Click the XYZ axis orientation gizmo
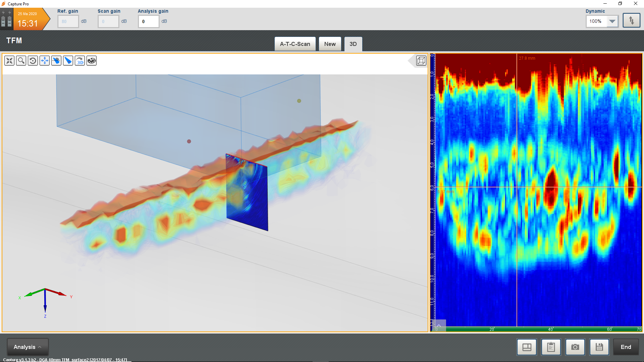644x362 pixels. (45, 303)
